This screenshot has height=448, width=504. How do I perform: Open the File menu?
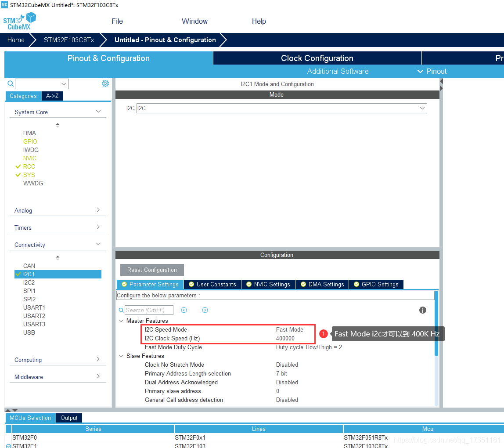tap(117, 21)
